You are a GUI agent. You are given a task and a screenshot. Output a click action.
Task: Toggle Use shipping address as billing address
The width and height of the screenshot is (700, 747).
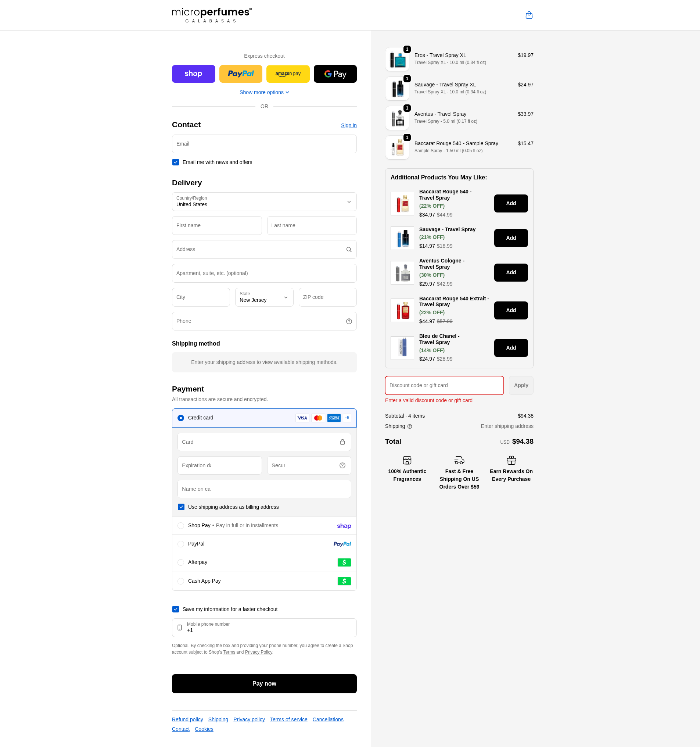(x=181, y=507)
